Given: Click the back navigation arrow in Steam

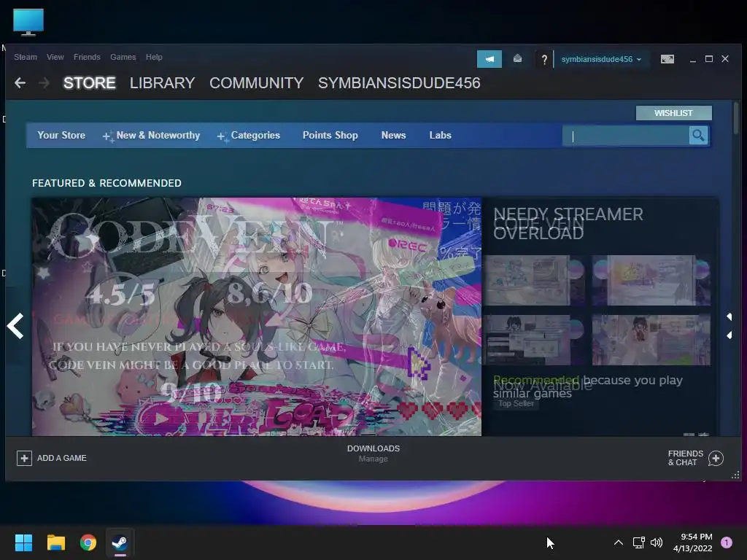Looking at the screenshot, I should click(x=20, y=83).
